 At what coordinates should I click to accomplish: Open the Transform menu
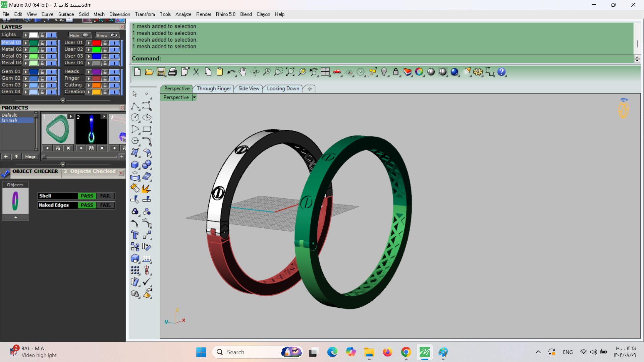pyautogui.click(x=145, y=14)
